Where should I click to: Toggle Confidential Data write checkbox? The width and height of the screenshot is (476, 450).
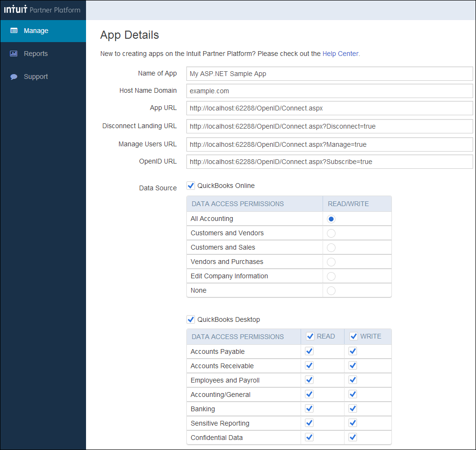click(x=352, y=437)
